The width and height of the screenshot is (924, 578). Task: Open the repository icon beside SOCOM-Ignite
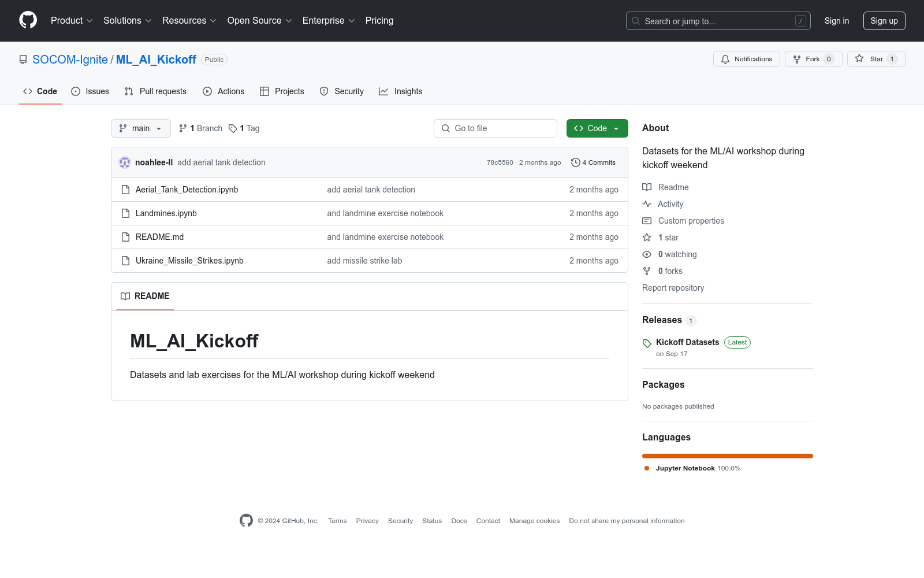23,60
